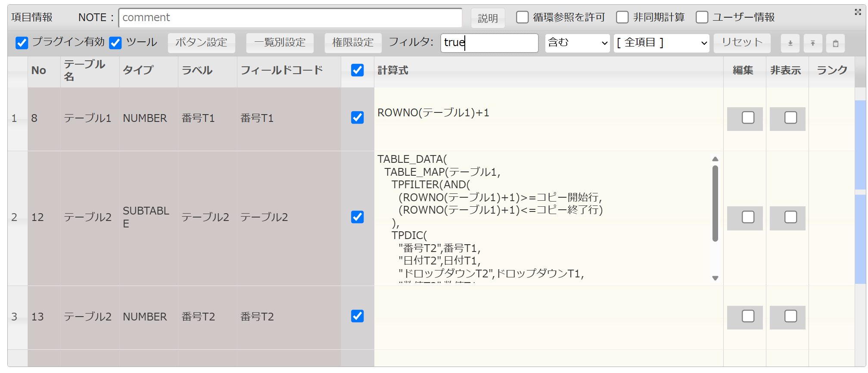Click the empty formula field of row No 13
Screen dimensions: 868x373
tap(548, 317)
